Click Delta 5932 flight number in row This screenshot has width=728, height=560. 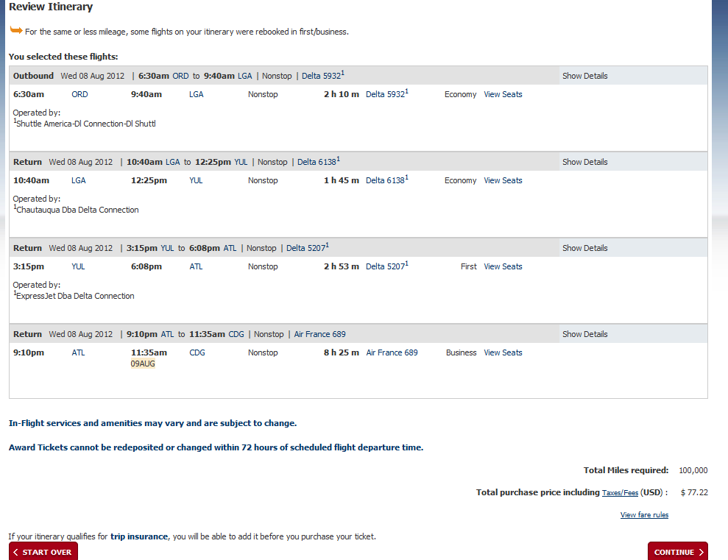(385, 94)
